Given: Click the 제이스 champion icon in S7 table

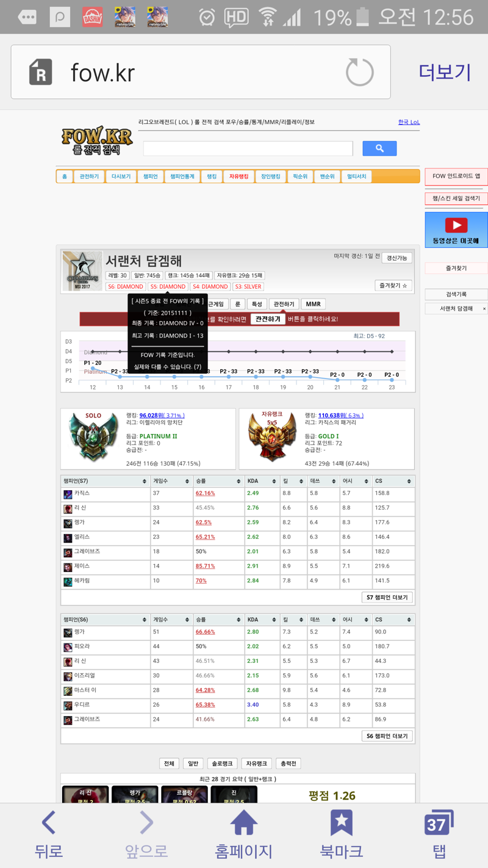Looking at the screenshot, I should click(68, 567).
